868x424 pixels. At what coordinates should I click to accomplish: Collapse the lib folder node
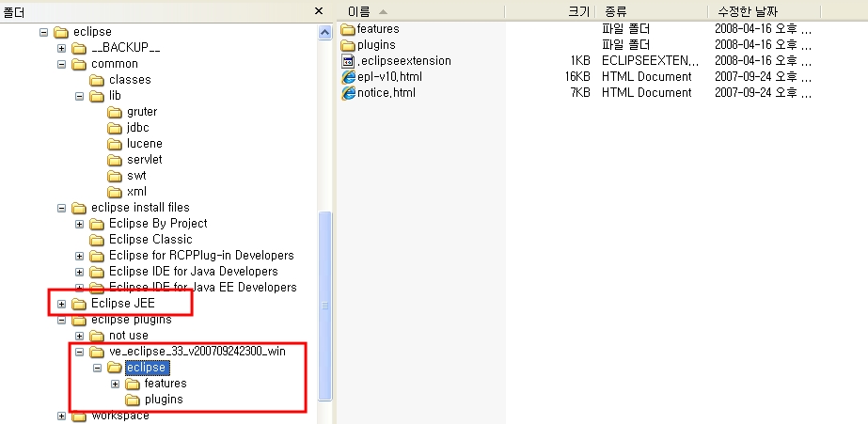79,96
